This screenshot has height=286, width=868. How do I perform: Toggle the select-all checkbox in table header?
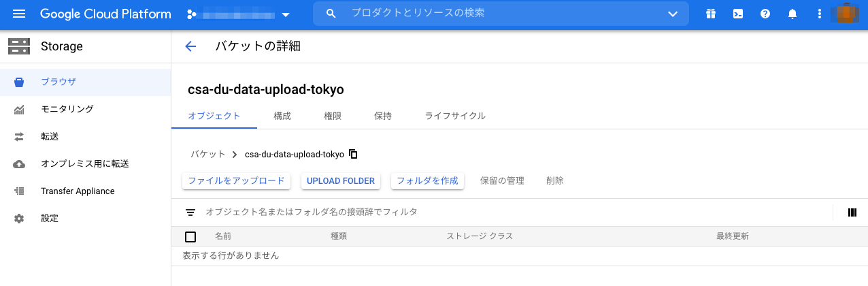[x=190, y=236]
